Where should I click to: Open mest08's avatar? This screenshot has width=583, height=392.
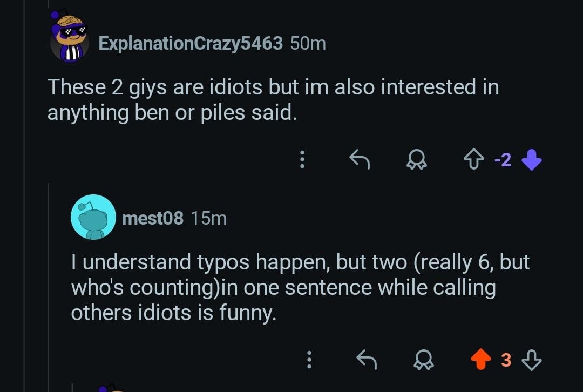[x=93, y=217]
